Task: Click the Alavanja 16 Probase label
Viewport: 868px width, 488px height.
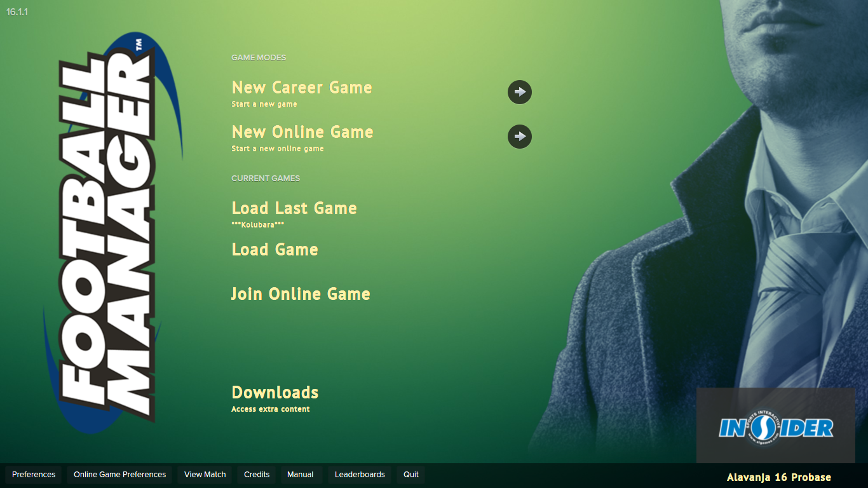Action: pos(779,477)
